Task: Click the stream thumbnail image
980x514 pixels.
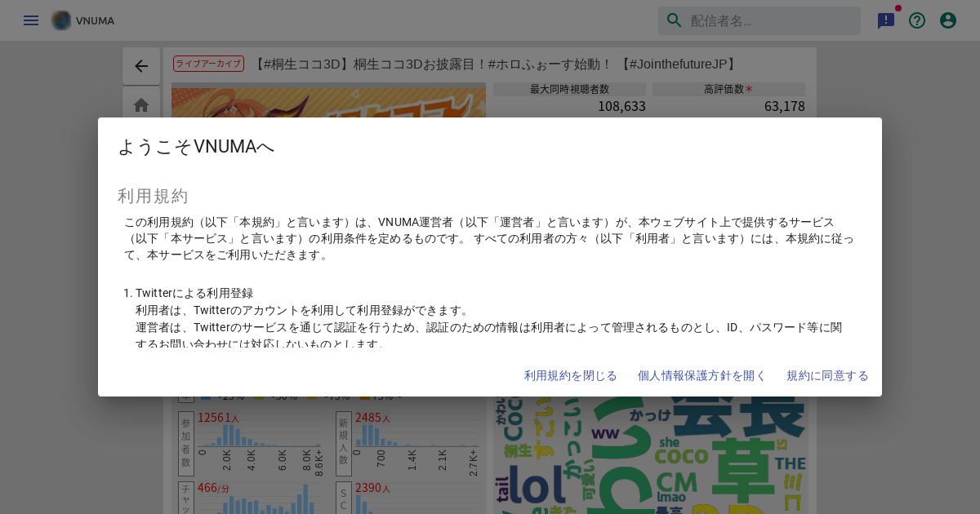Action: coord(328,101)
